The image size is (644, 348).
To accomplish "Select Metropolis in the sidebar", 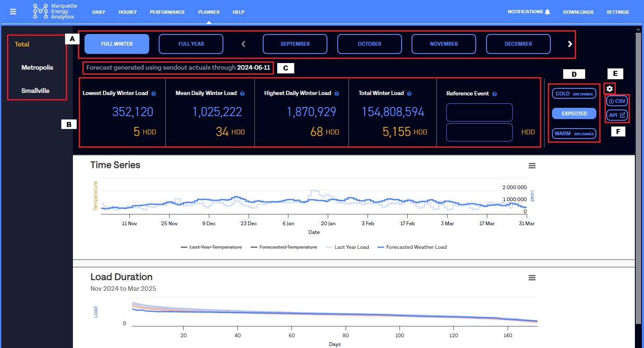I will [37, 68].
